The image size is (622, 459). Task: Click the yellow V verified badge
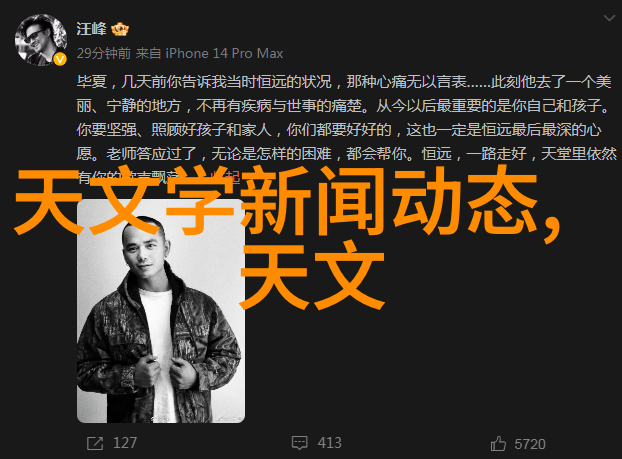60,60
